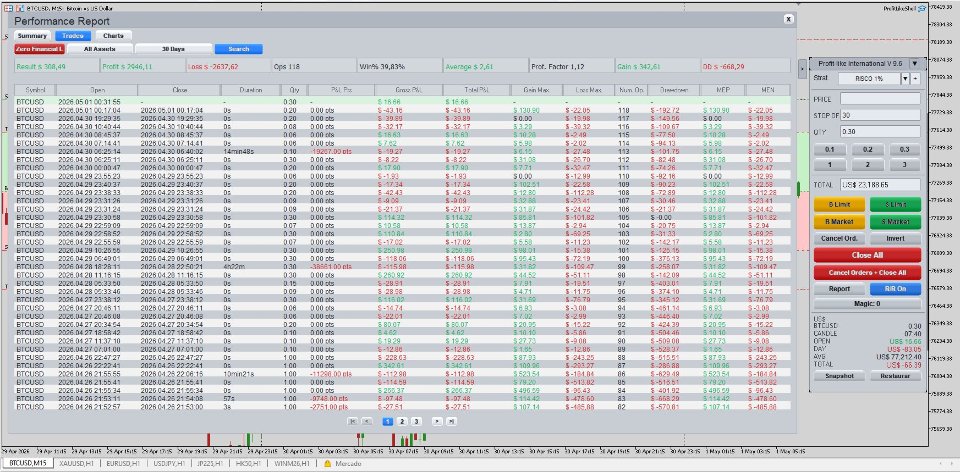960x472 pixels.
Task: Click the Restaurar button
Action: [x=895, y=375]
